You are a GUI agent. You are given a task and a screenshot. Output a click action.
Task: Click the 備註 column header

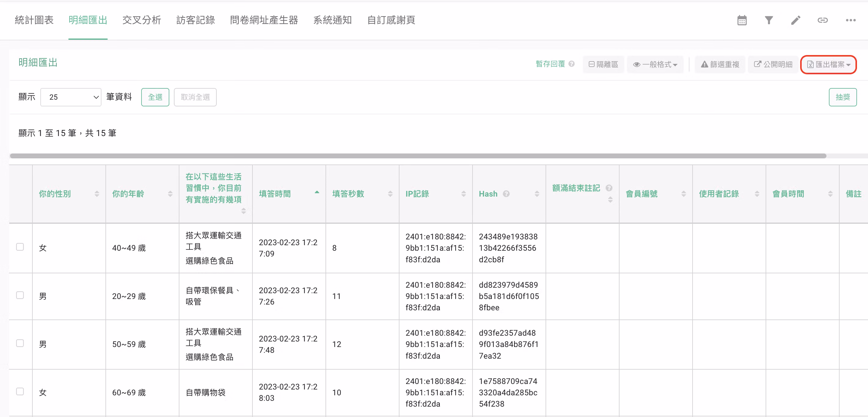[853, 194]
